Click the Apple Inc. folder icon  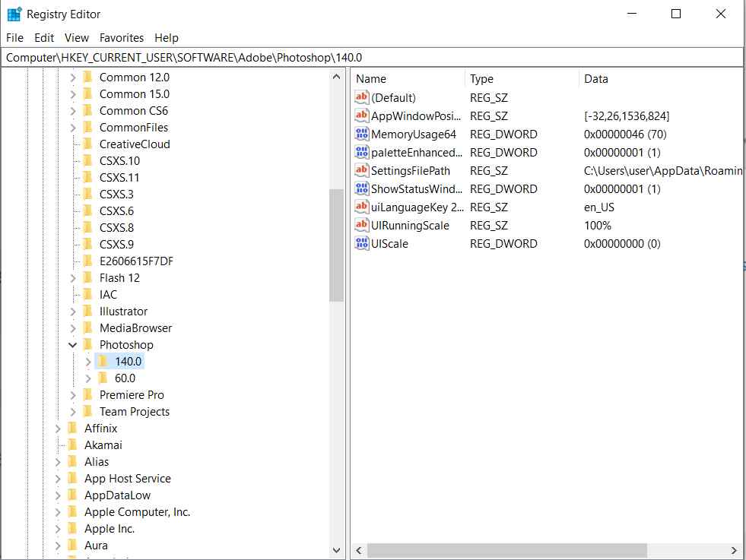pos(73,528)
